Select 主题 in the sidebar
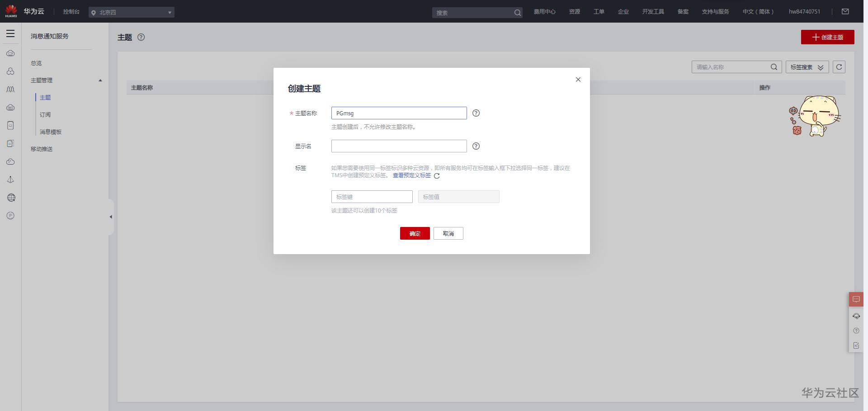 [45, 98]
